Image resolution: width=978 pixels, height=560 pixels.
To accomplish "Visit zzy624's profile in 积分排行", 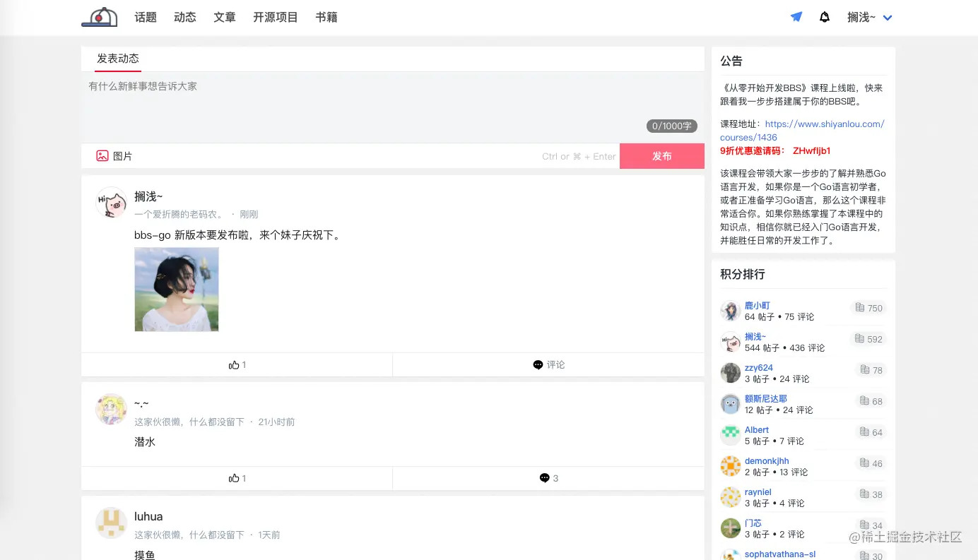I will click(x=759, y=367).
